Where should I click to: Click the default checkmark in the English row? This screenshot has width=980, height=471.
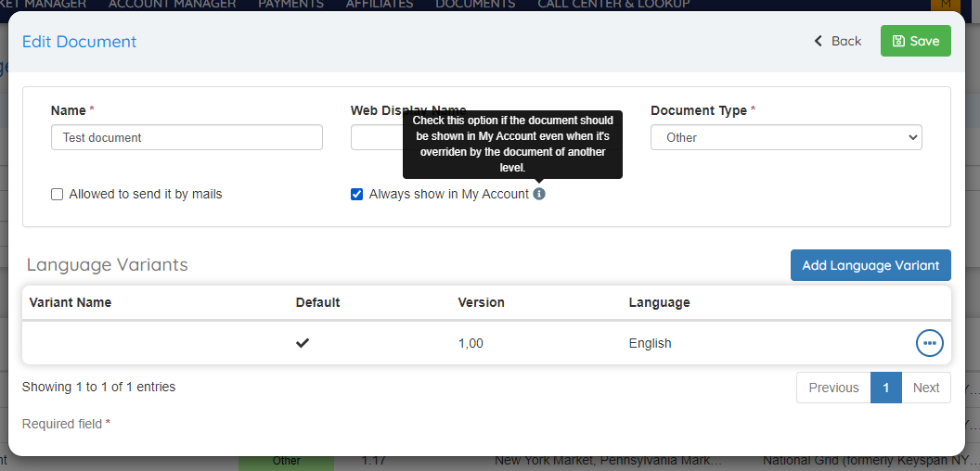coord(303,343)
